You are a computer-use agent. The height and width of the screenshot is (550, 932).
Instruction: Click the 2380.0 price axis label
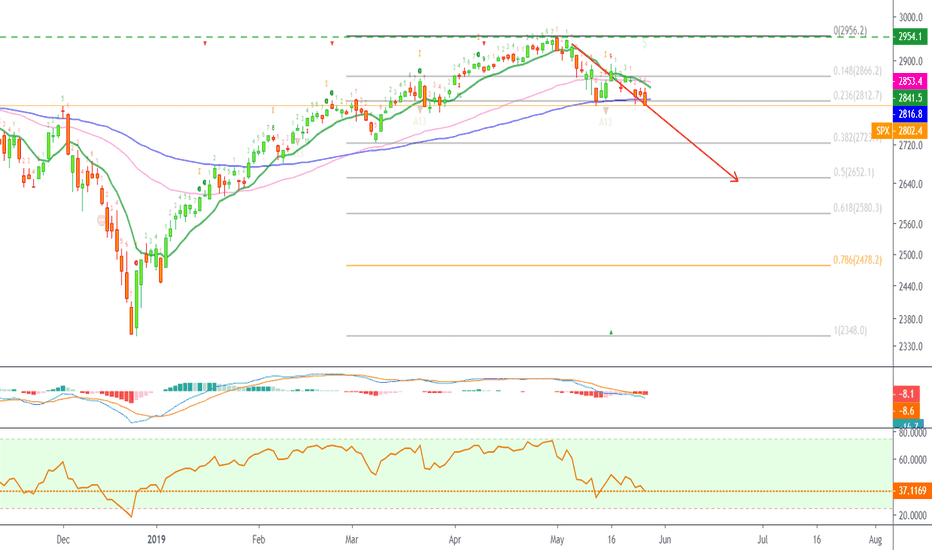911,319
